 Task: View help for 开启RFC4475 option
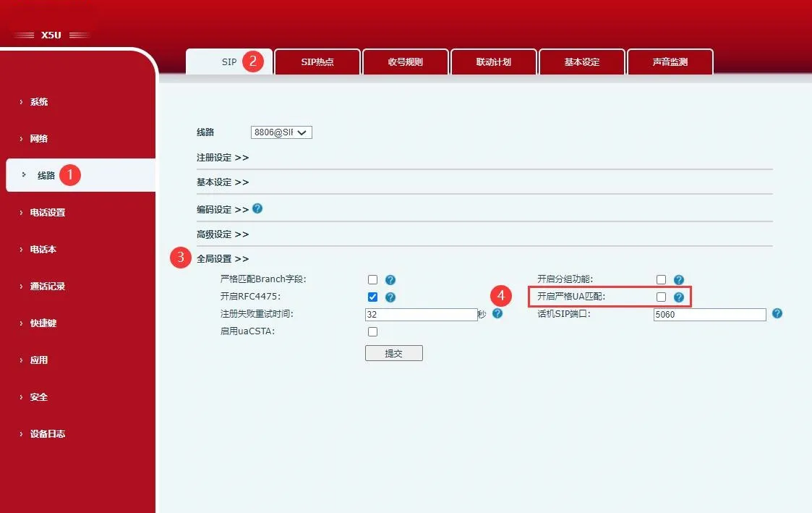pyautogui.click(x=390, y=297)
